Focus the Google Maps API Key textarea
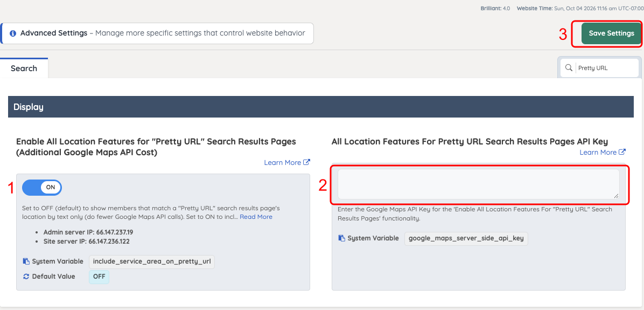Image resolution: width=644 pixels, height=310 pixels. point(479,184)
